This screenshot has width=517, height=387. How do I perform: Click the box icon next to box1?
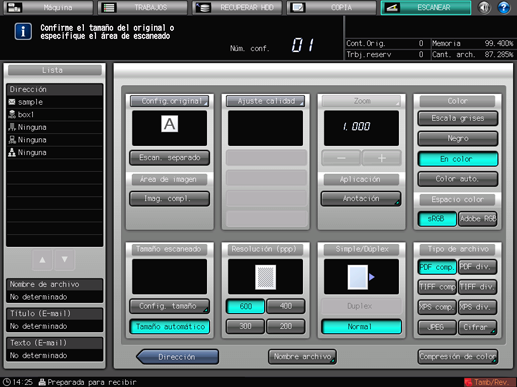(12, 114)
